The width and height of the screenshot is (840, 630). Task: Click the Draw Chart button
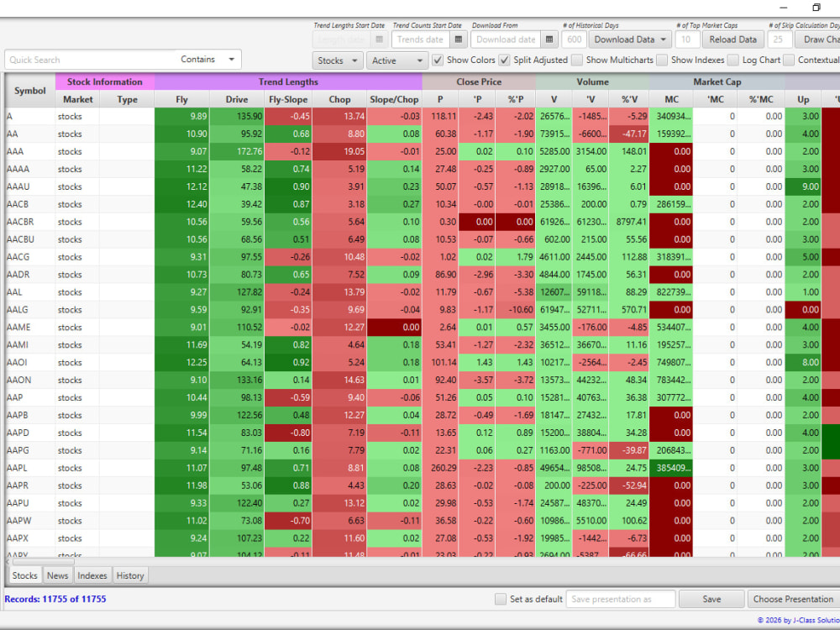pos(818,39)
